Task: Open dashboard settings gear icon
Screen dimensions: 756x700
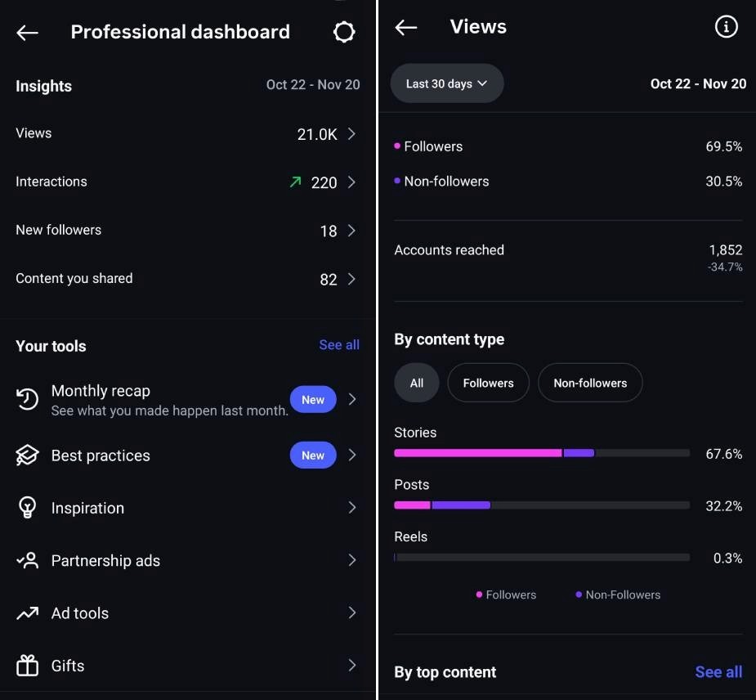Action: tap(344, 32)
